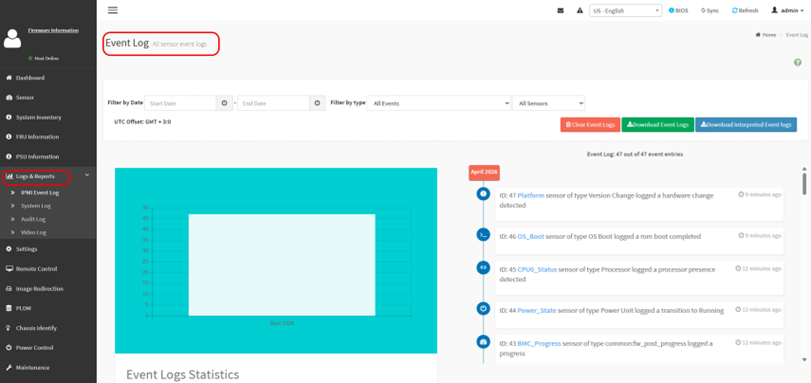Select IPMI Event Log submenu item

coord(40,193)
